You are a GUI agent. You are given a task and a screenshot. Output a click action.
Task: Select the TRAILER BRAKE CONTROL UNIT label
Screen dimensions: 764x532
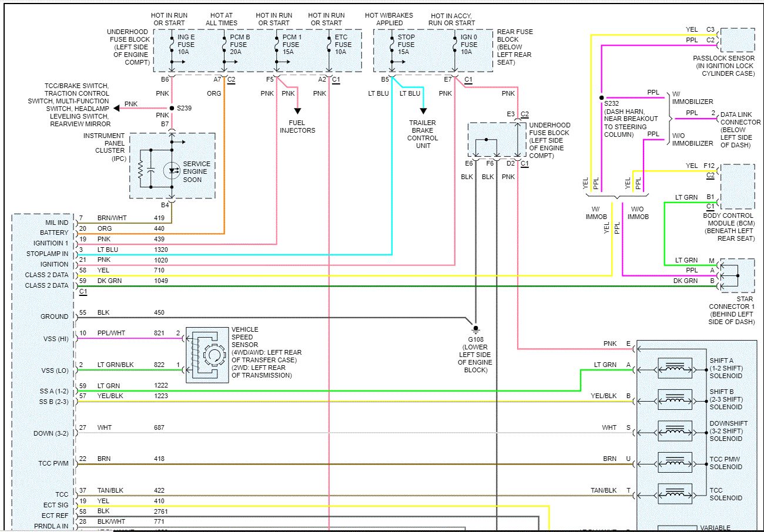[423, 134]
